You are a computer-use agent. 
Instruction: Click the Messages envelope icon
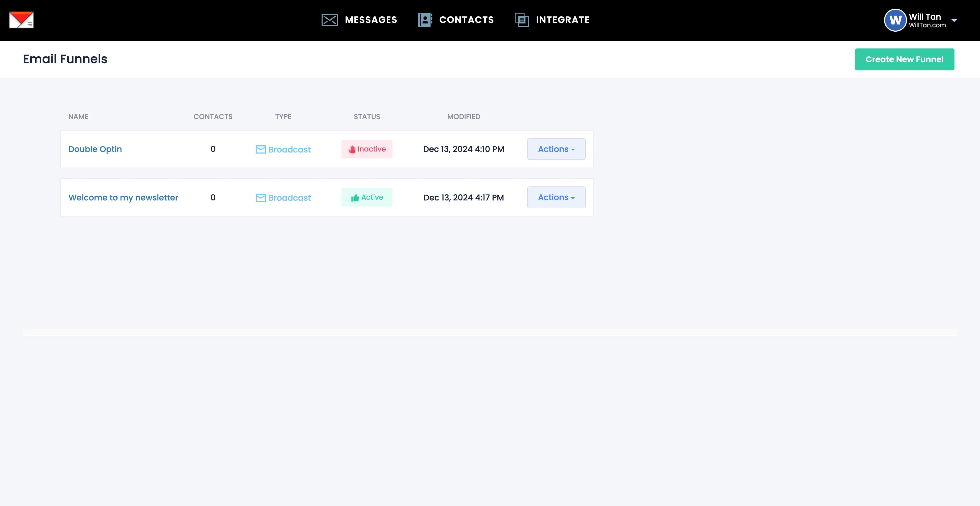pos(329,20)
